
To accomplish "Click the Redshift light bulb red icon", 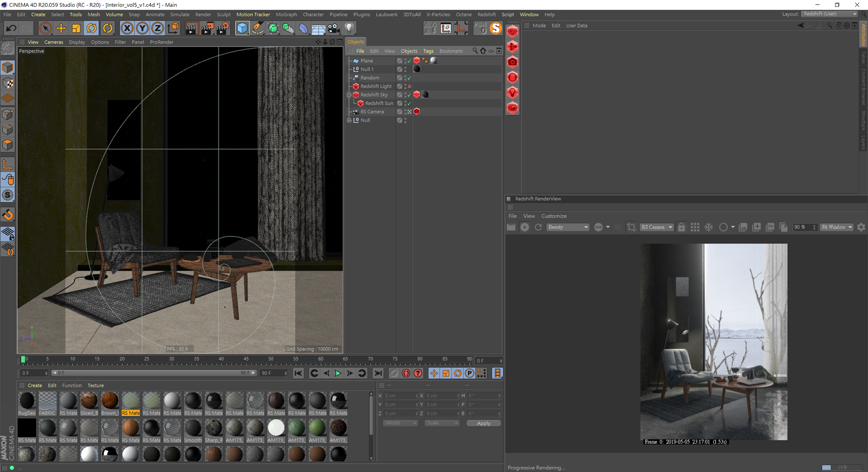I will 512,93.
